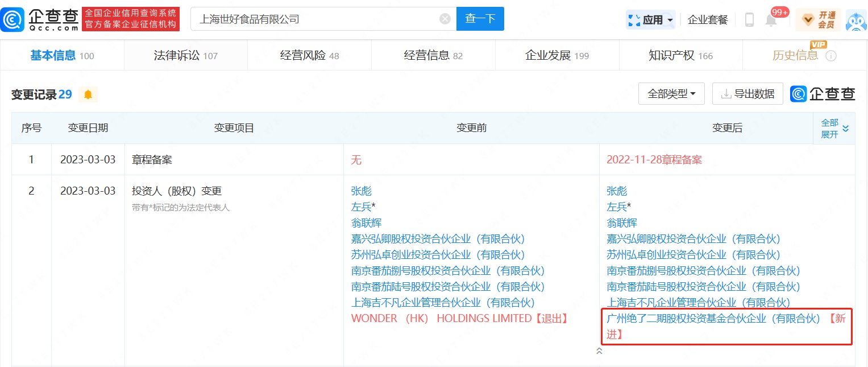Click 开通会员 VIP button

tap(818, 20)
